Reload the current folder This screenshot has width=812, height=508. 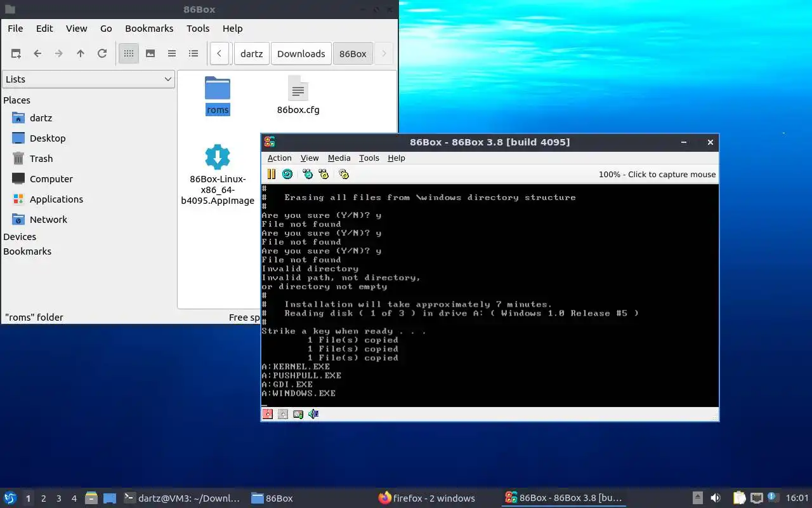point(102,54)
